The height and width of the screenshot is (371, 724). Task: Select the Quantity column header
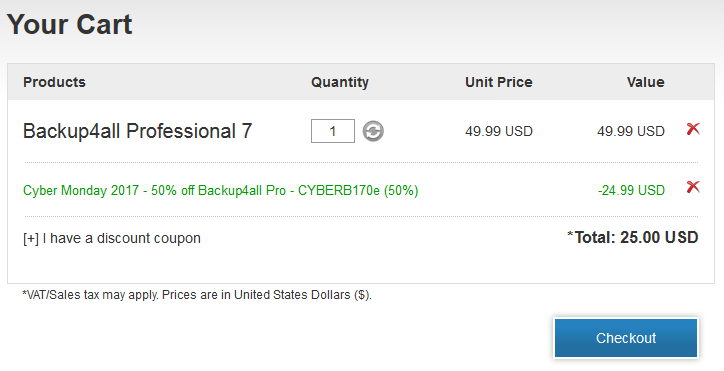(340, 82)
